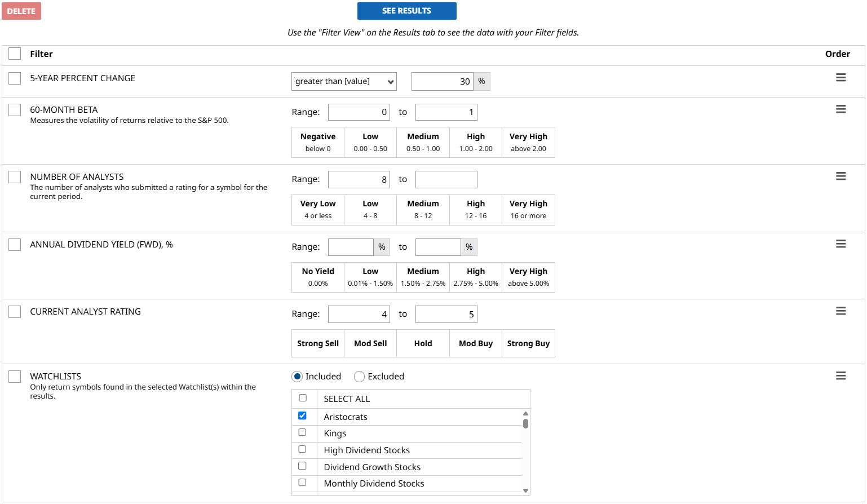Click the analysts range maximum field
Viewport: 867px width, 504px height.
(x=446, y=180)
